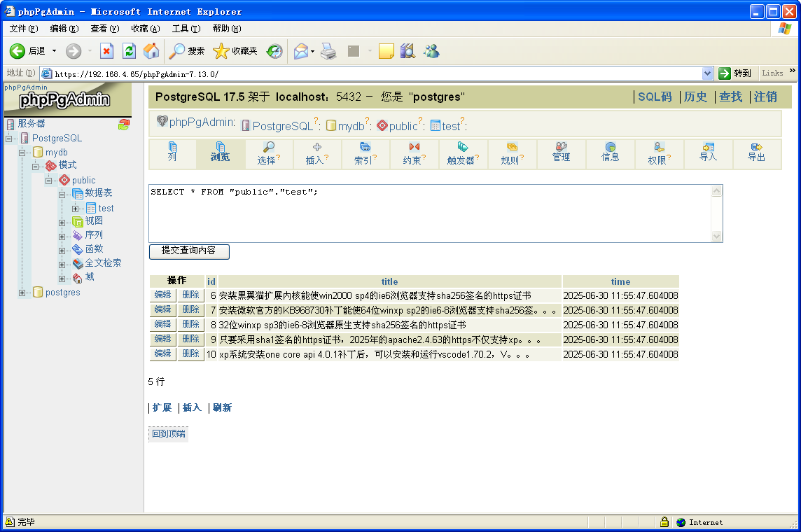Open the 收藏 (Favorites) menu

coord(146,29)
